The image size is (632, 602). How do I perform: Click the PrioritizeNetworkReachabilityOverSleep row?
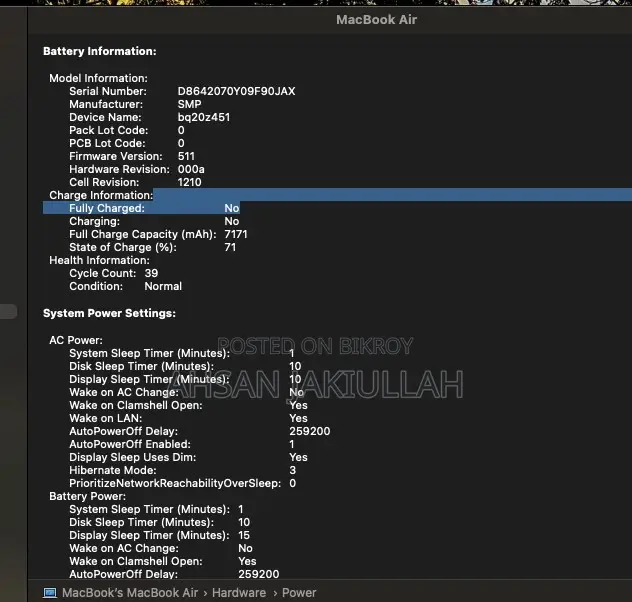(x=183, y=483)
